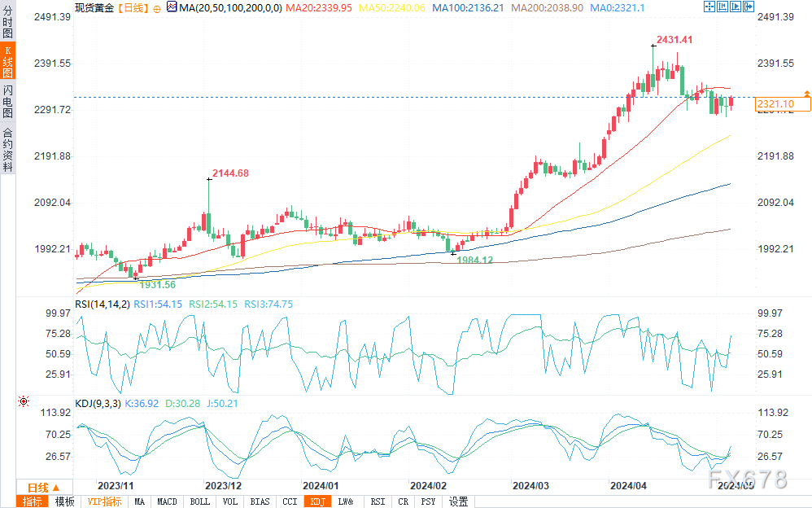Click the red sun icon beside KDJ
Viewport: 812px width, 508px height.
(24, 401)
